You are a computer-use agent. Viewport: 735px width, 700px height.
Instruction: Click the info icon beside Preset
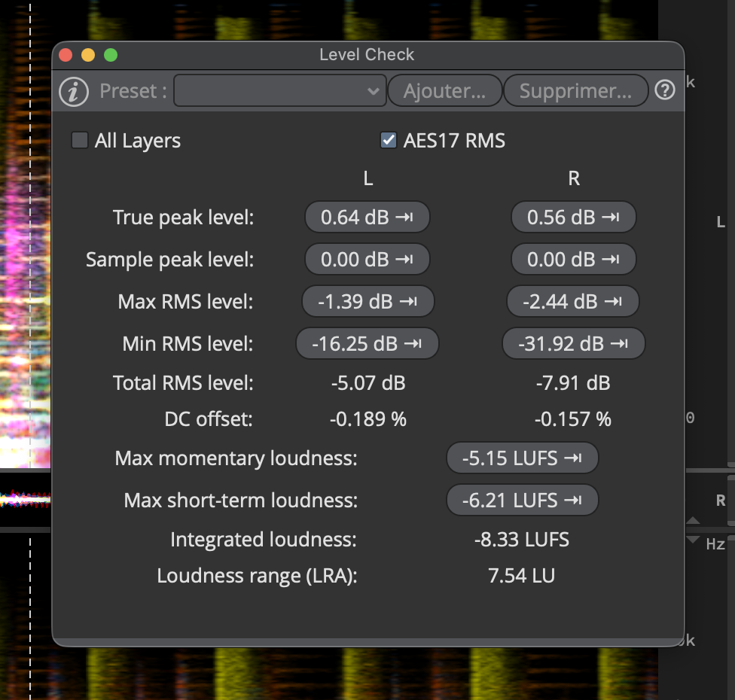(x=74, y=91)
